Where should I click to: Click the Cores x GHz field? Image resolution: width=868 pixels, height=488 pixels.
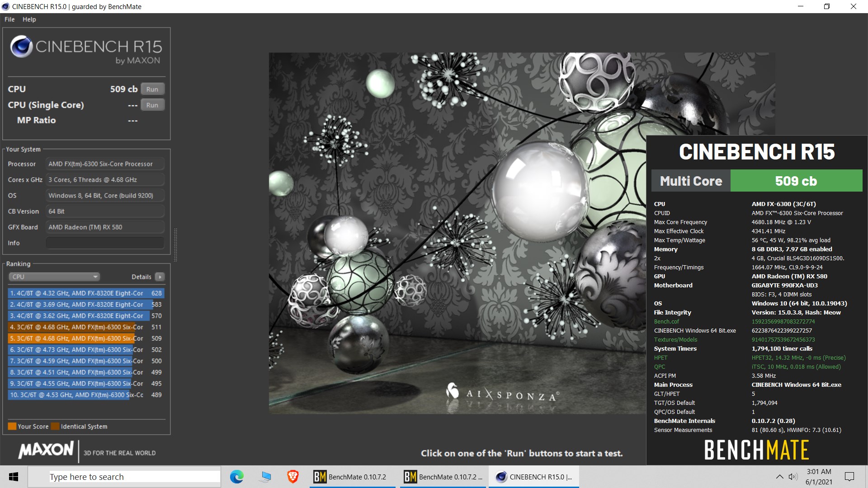pos(105,180)
